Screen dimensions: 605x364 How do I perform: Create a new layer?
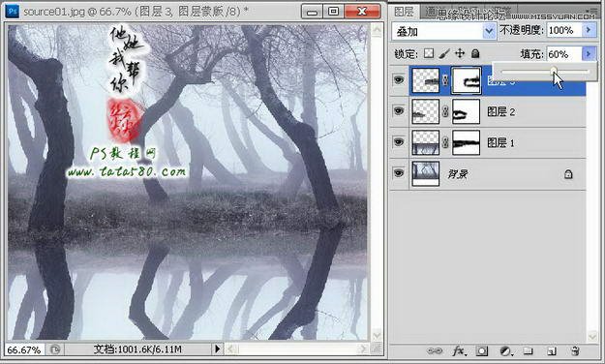click(x=552, y=350)
